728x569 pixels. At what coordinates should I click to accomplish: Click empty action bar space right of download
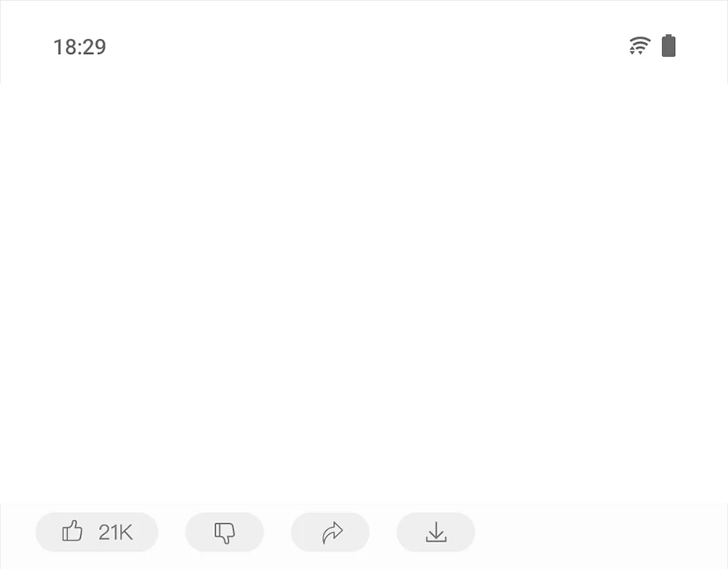coord(602,532)
